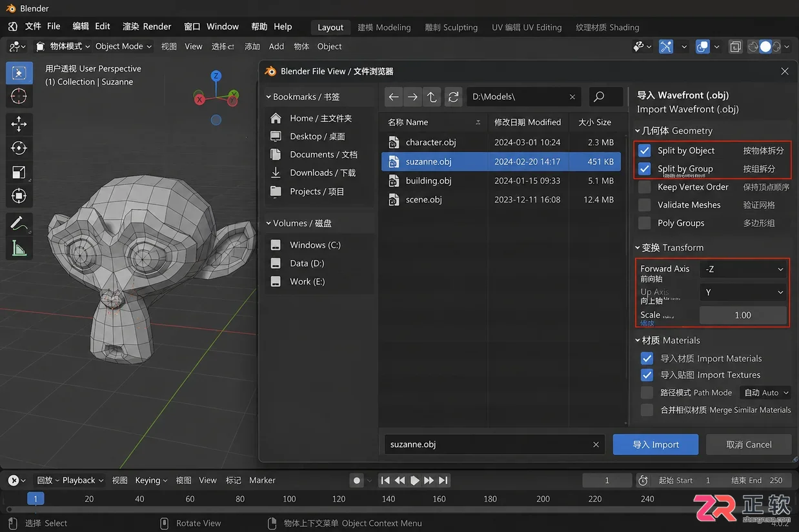Select the Annotate pencil tool
This screenshot has width=799, height=532.
click(19, 224)
